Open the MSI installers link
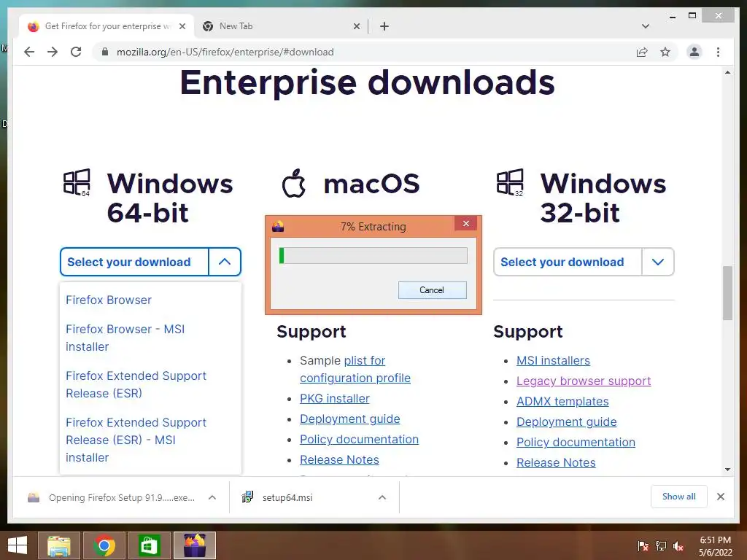 pos(553,360)
